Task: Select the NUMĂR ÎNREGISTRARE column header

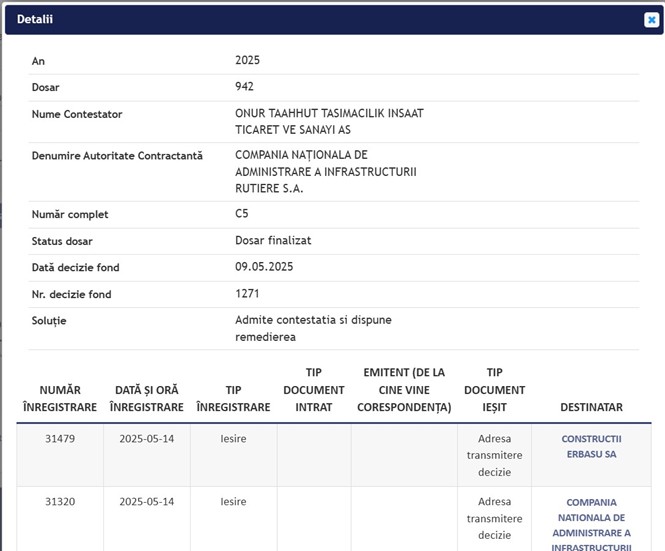Action: [60, 398]
